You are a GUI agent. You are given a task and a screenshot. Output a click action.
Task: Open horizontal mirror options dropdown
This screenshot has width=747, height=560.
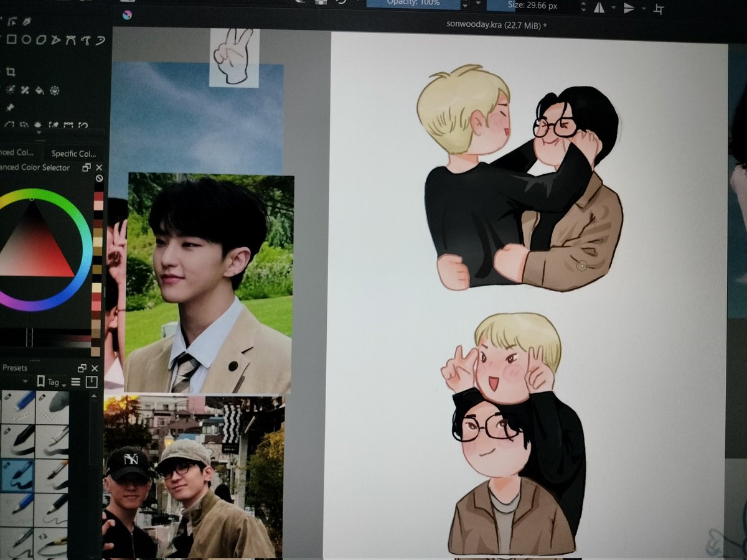tap(613, 7)
